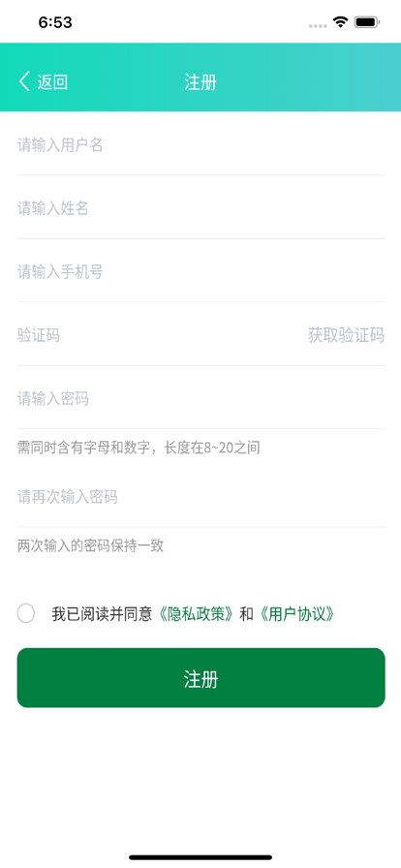The width and height of the screenshot is (401, 868).
Task: Focus the 请再次输入密码 confirm password field
Action: point(201,497)
